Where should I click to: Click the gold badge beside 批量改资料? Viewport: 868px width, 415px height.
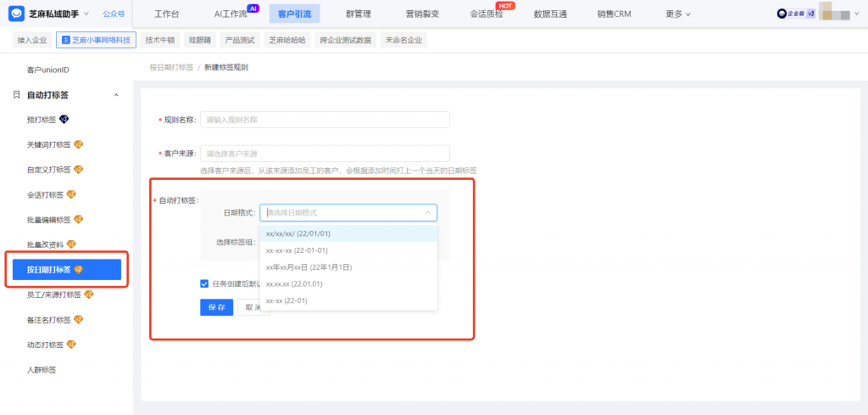pyautogui.click(x=71, y=244)
